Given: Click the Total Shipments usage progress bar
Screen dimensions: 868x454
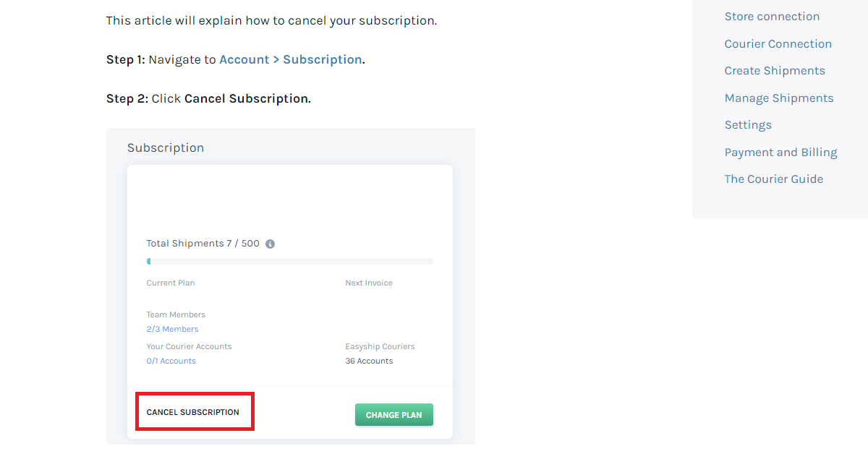Looking at the screenshot, I should point(289,261).
